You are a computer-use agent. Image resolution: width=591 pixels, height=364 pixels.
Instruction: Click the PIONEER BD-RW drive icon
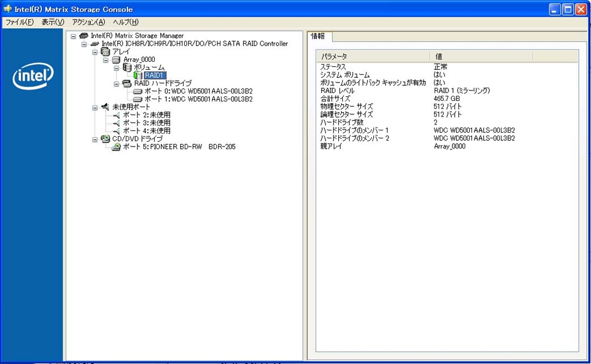coord(116,147)
